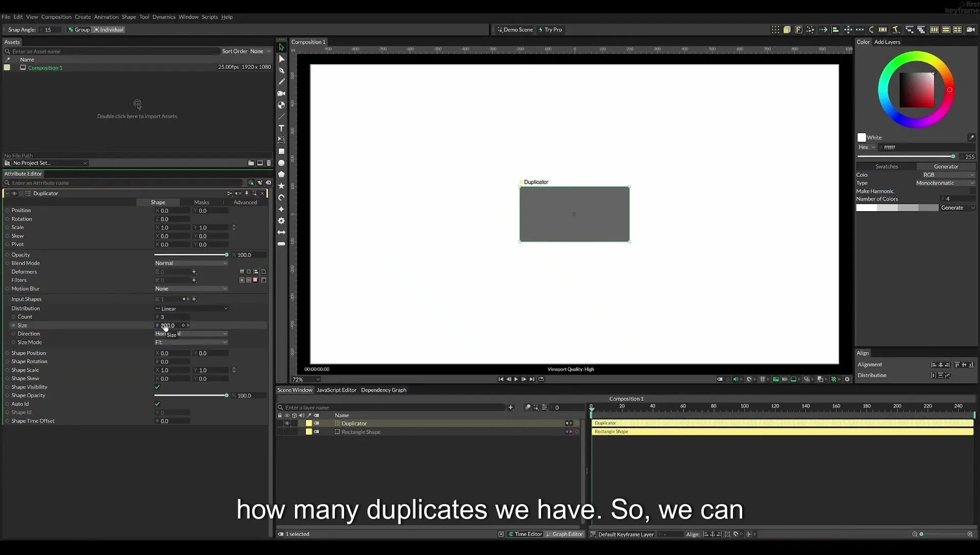Select the Pen tool in the toolbar
980x555 pixels.
pyautogui.click(x=281, y=70)
